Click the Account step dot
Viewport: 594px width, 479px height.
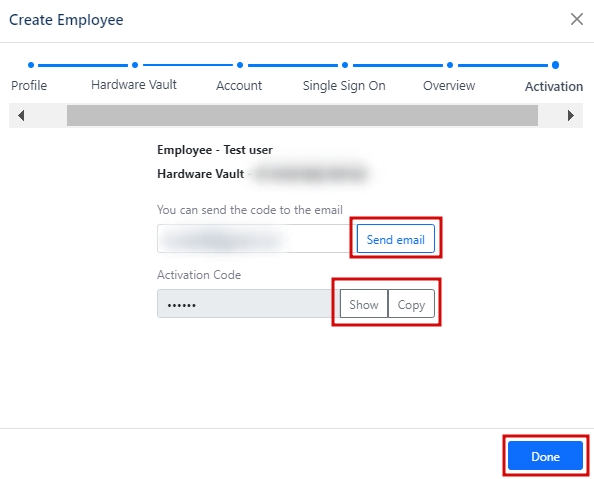tap(240, 65)
